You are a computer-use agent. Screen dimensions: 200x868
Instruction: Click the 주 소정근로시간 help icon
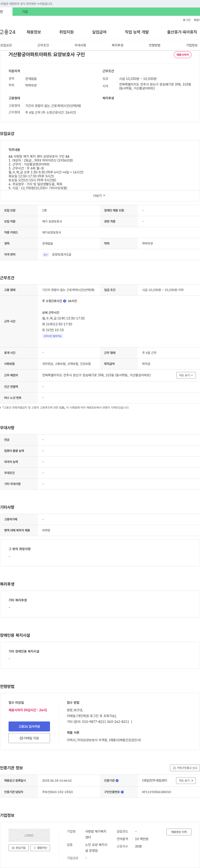(64, 301)
